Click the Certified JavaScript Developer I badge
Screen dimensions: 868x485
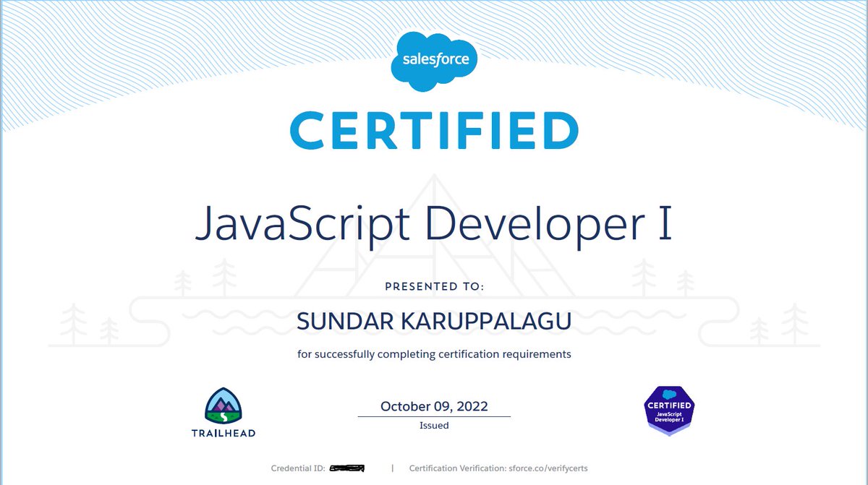(668, 409)
